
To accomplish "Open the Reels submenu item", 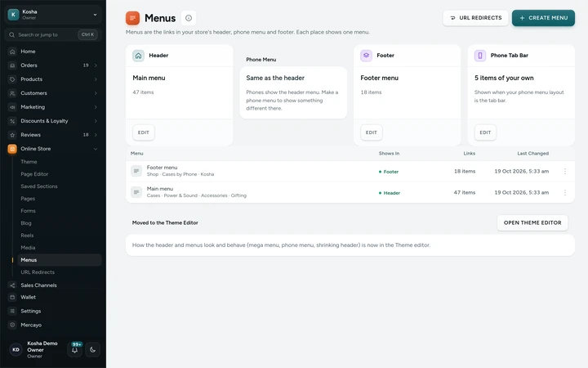I will coord(60,236).
